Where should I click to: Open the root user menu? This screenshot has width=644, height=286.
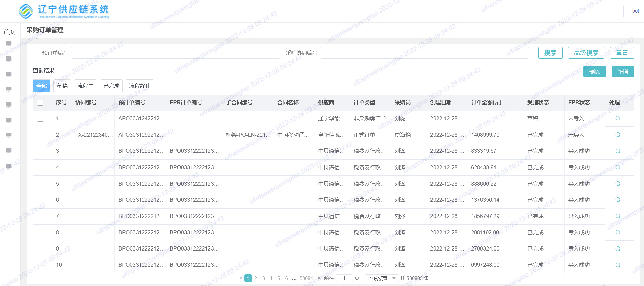point(635,11)
